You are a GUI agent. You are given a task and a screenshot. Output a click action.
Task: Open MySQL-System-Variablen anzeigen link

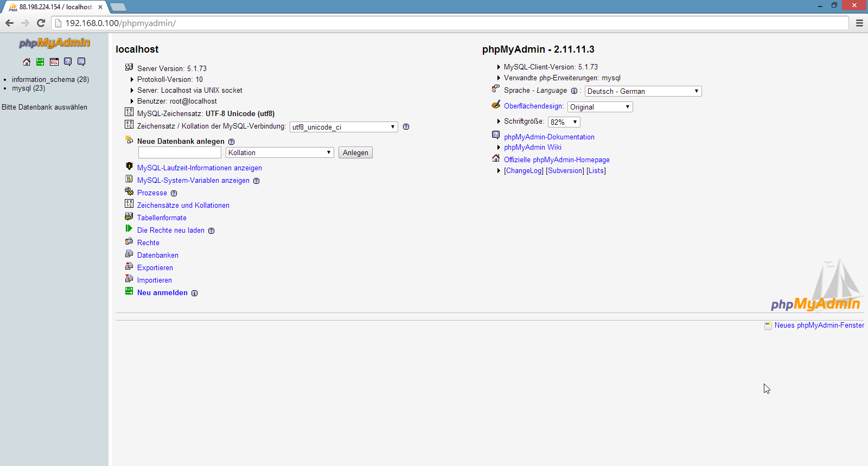[193, 181]
